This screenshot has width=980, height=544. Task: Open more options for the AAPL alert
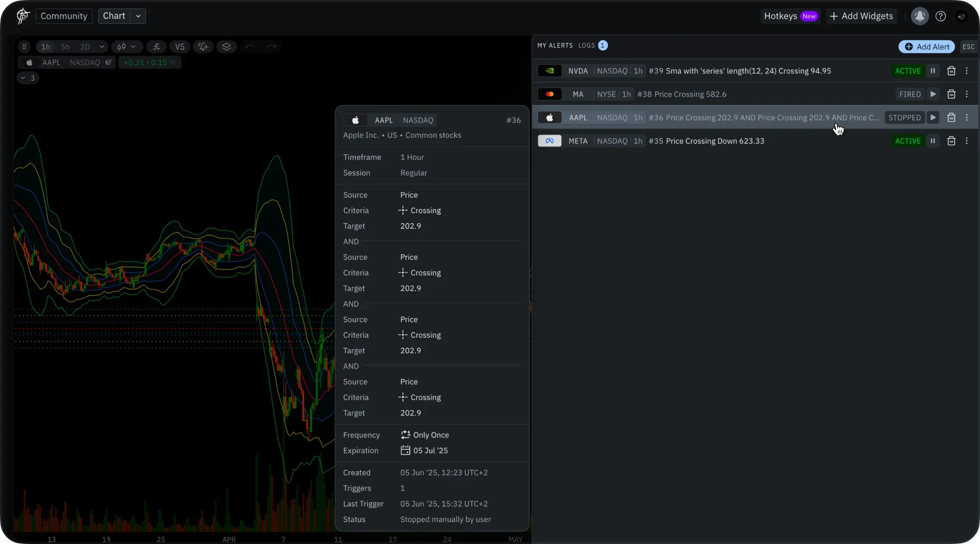click(967, 117)
